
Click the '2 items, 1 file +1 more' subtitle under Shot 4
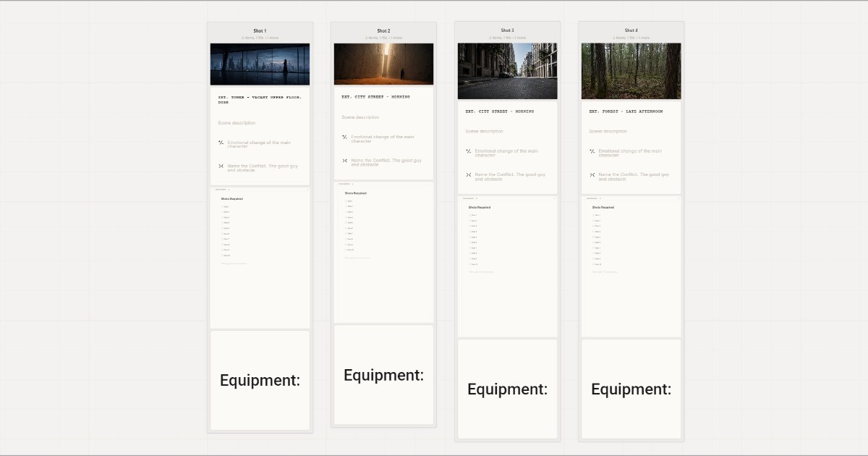(631, 38)
